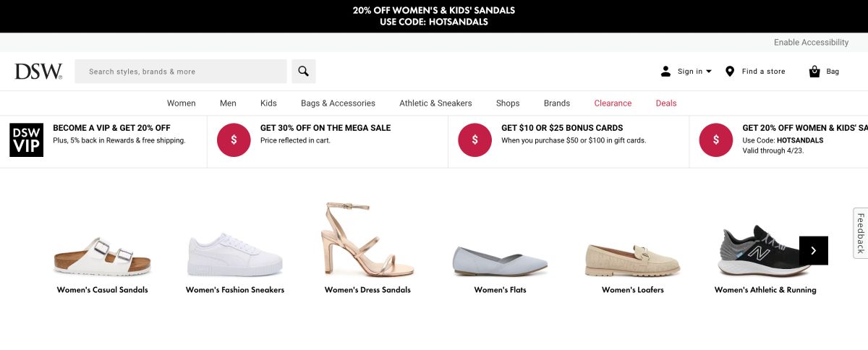This screenshot has width=868, height=350.
Task: Open the Athletic & Sneakers menu
Action: 435,103
